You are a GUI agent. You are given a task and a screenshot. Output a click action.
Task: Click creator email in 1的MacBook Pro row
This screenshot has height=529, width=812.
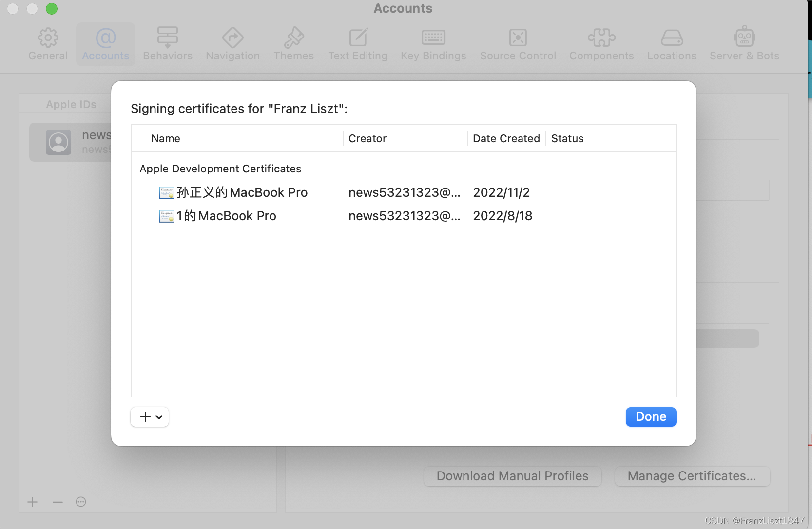404,216
